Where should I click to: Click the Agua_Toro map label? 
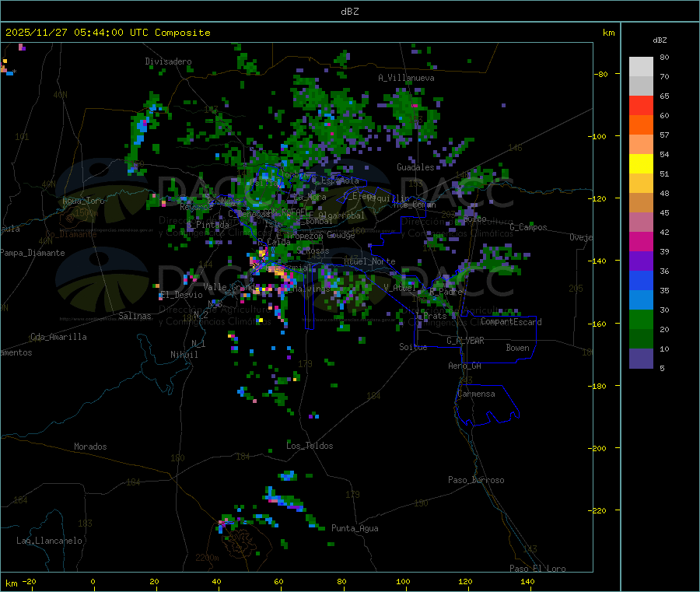pyautogui.click(x=83, y=201)
